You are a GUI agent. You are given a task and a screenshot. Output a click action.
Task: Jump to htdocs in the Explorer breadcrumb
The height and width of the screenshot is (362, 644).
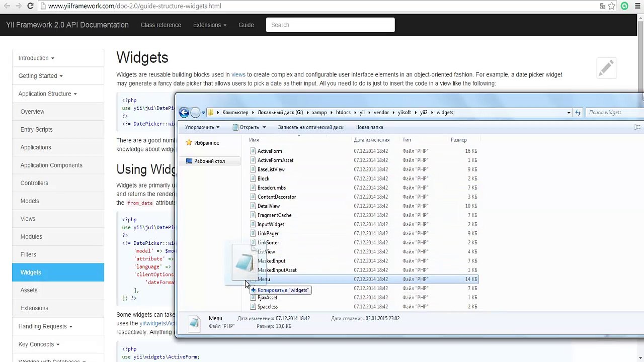(343, 113)
